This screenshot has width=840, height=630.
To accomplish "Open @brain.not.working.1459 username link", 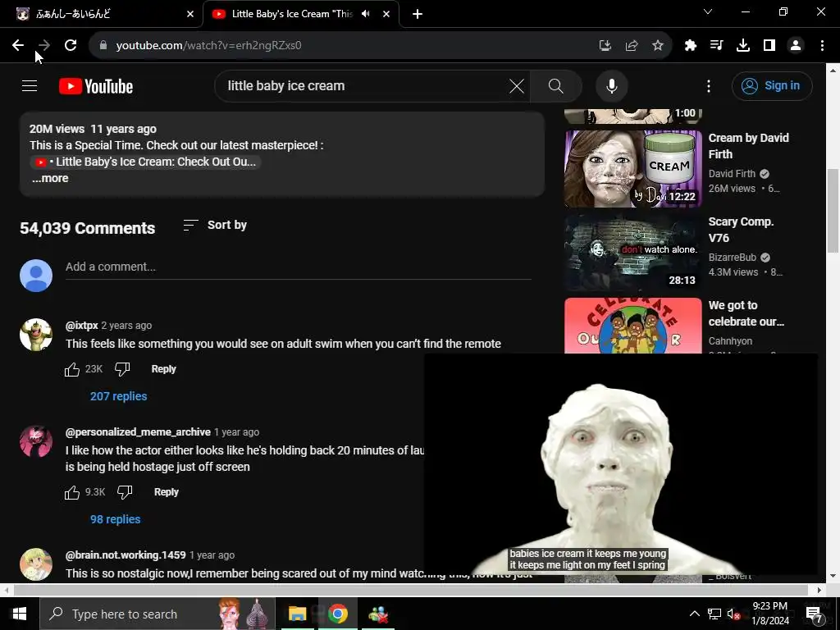I will click(x=126, y=555).
